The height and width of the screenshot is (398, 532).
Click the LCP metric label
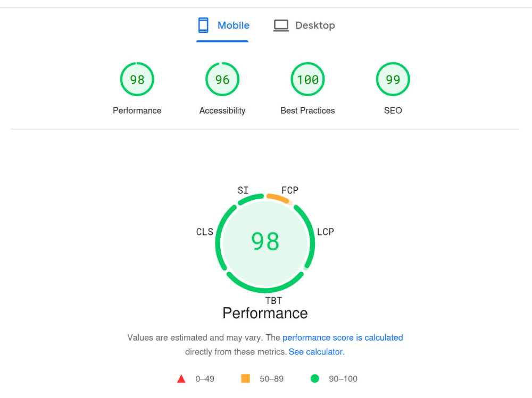point(326,232)
